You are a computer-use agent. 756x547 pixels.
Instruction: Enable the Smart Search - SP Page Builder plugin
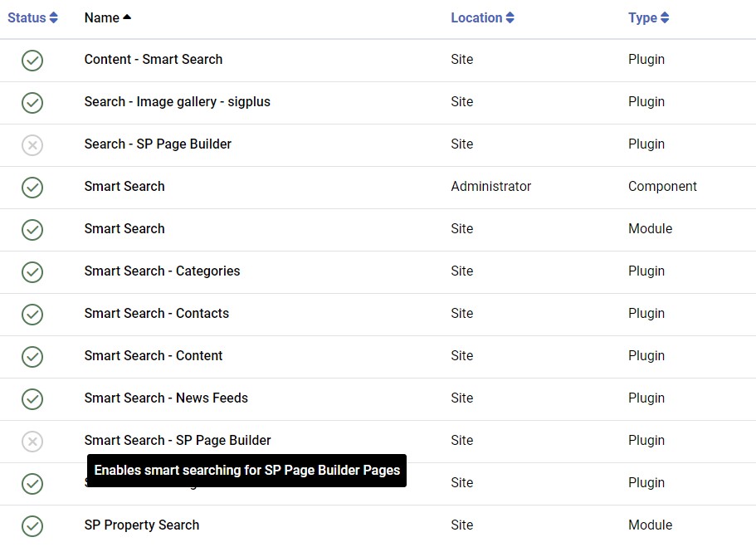click(x=32, y=441)
